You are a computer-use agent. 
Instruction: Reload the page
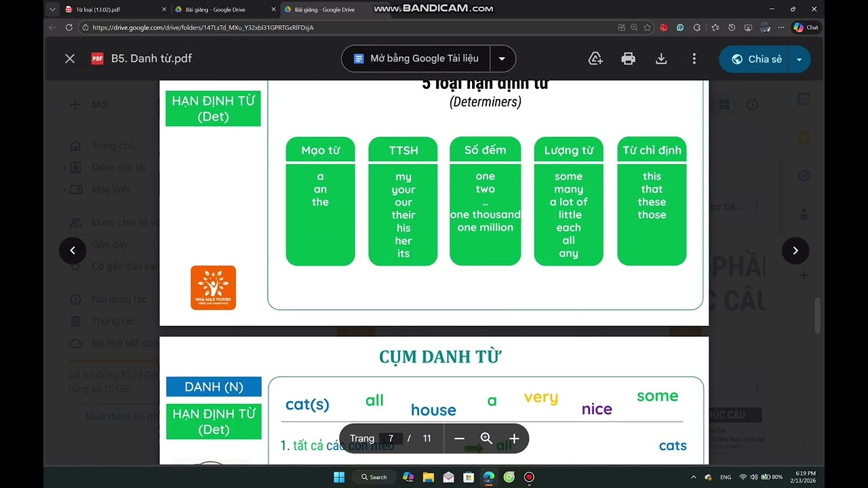68,28
